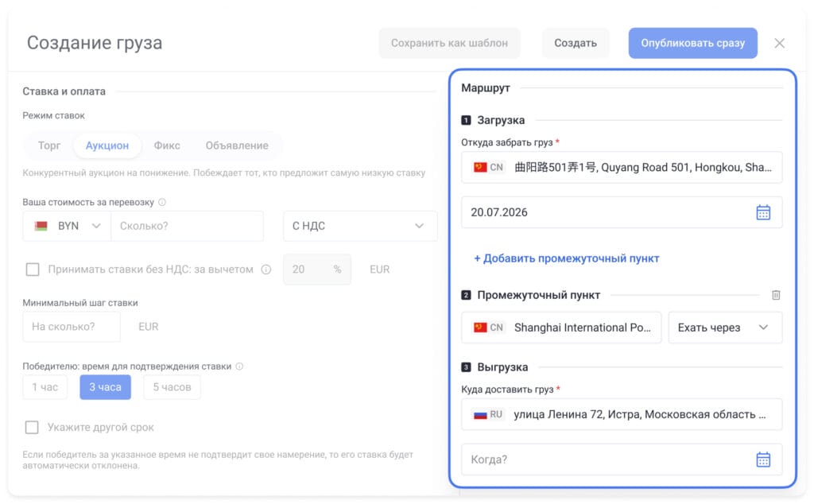
Task: Close the Создание груза dialog
Action: coord(779,43)
